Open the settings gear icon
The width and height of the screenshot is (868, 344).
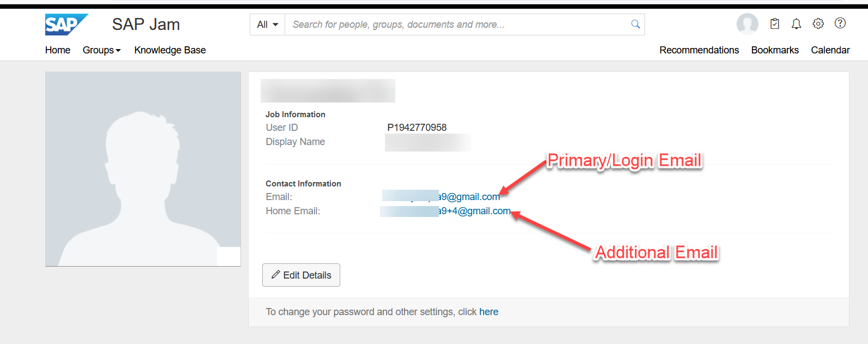click(x=818, y=23)
